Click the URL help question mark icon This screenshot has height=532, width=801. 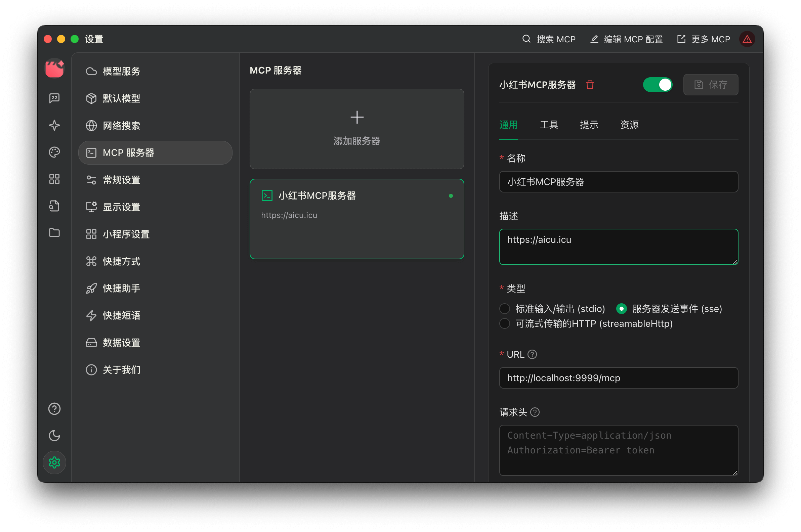pos(532,355)
